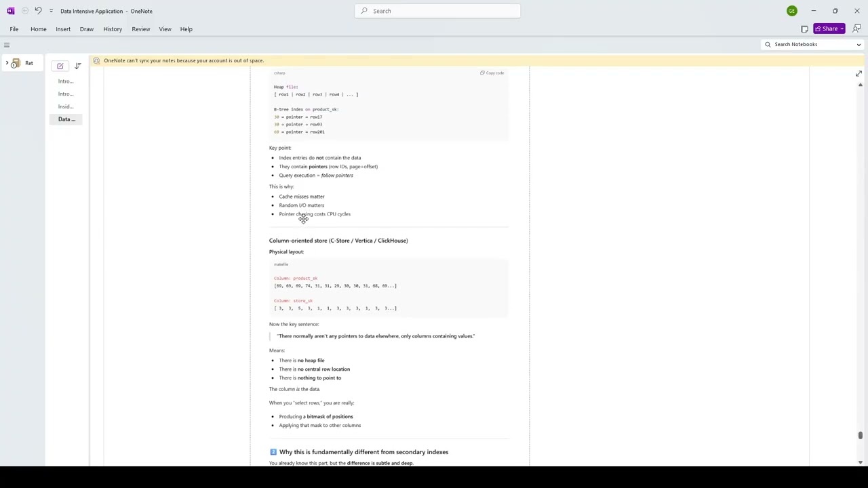Viewport: 868px width, 488px height.
Task: Open the History tab
Action: pos(113,29)
